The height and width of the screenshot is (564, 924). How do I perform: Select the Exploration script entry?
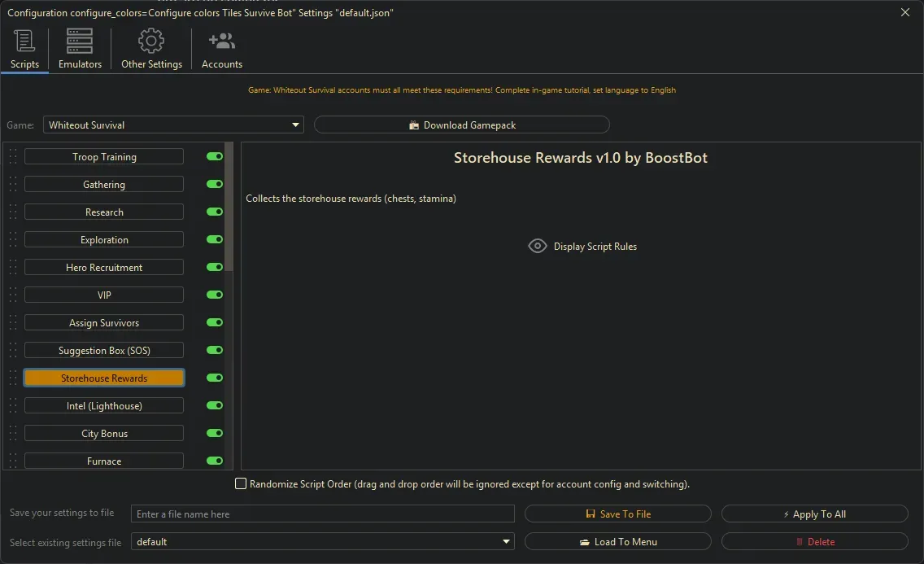104,240
